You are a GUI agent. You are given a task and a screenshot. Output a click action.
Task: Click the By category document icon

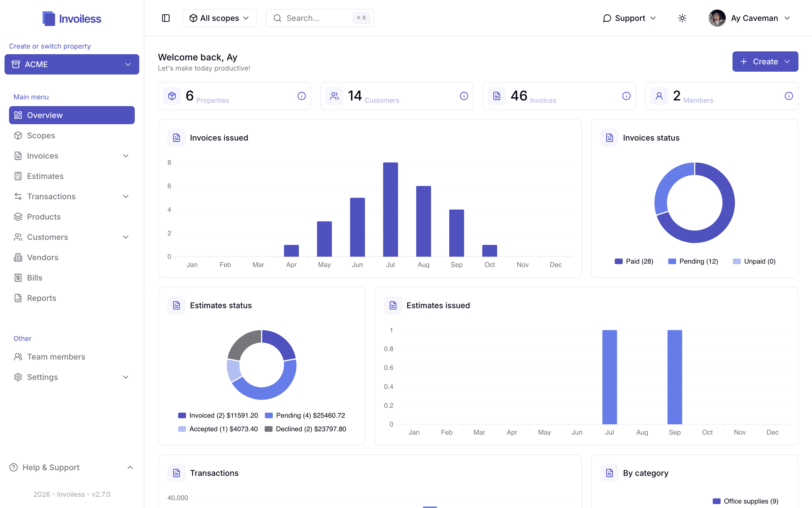610,473
